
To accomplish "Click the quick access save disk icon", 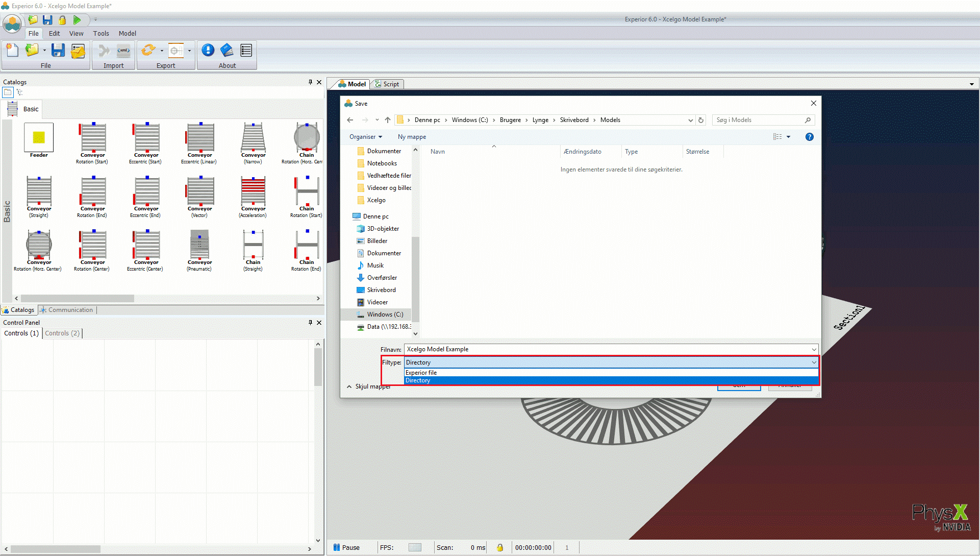I will [47, 20].
